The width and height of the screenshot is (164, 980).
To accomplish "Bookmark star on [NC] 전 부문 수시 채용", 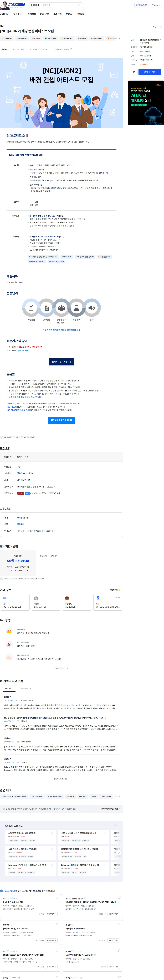I will [57, 898].
